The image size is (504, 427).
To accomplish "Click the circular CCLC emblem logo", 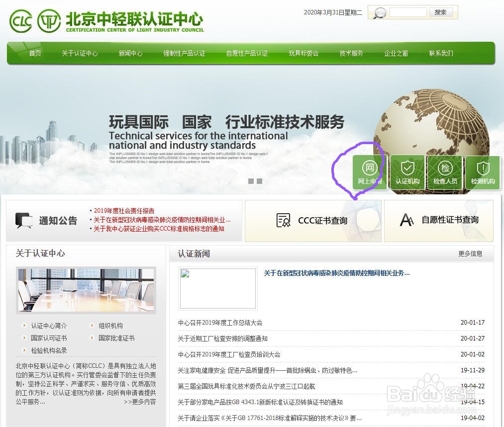I will point(49,21).
